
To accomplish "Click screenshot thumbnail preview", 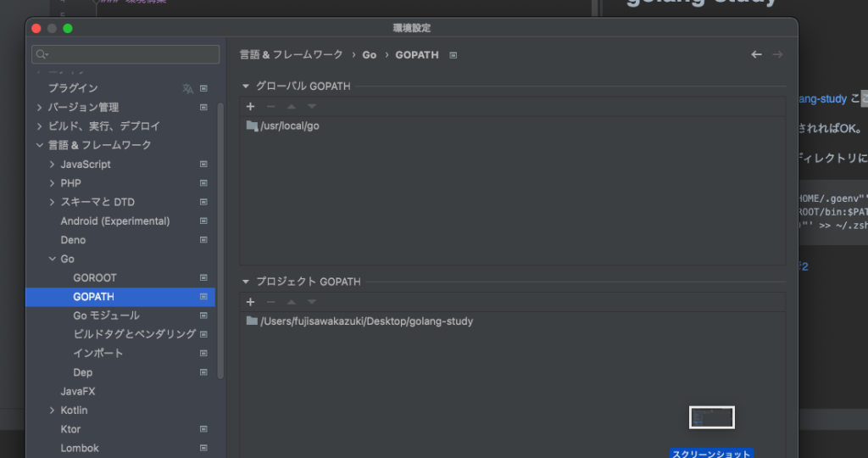I will [712, 417].
